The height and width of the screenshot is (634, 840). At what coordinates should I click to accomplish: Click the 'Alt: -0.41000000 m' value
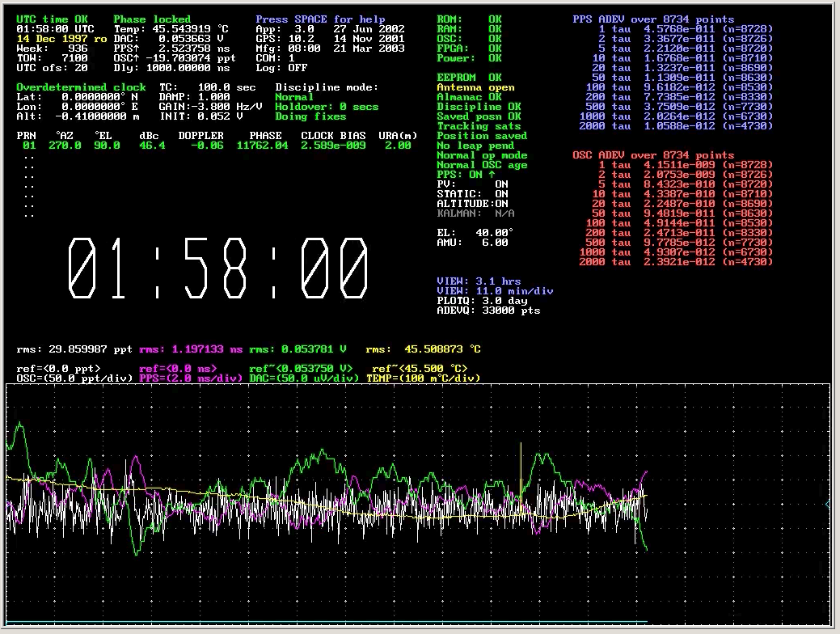click(78, 116)
